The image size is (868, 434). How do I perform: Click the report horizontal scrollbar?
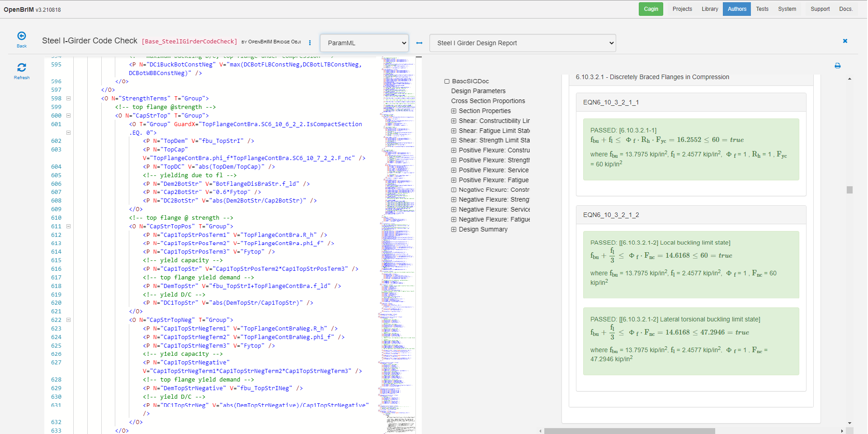pos(629,431)
